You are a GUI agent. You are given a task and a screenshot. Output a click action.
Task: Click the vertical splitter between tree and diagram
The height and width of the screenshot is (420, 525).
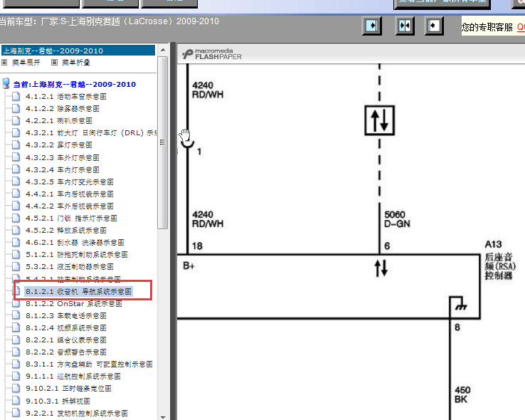pyautogui.click(x=173, y=231)
